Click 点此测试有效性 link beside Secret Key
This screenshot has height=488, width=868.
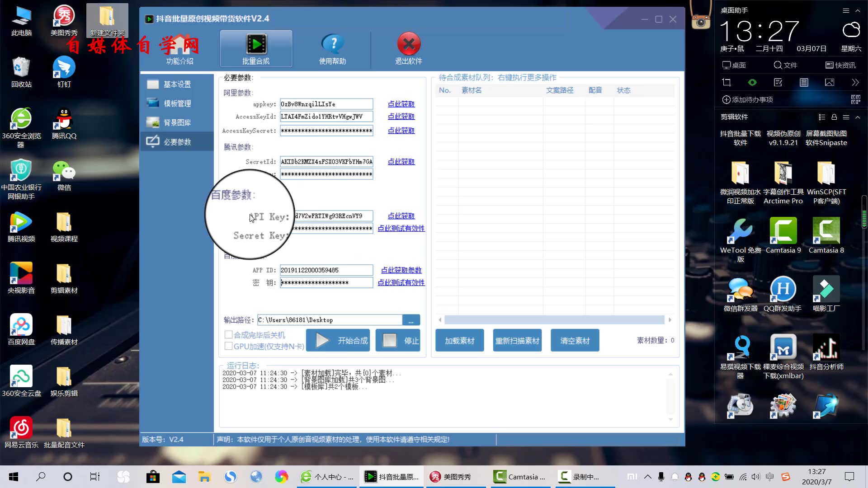[401, 228]
